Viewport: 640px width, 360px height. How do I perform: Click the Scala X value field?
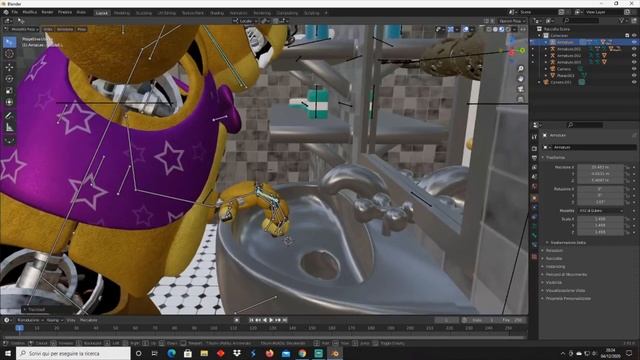(600, 219)
